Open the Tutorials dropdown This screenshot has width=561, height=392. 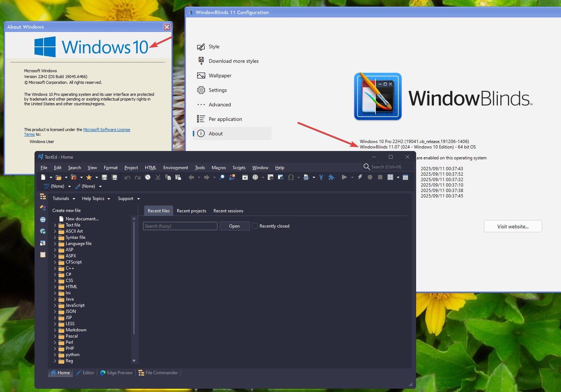point(64,199)
